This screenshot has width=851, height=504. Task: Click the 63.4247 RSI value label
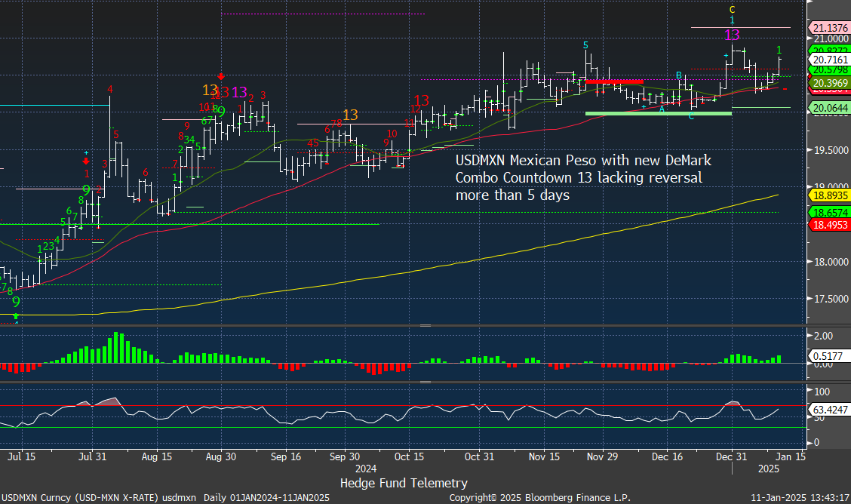(x=828, y=411)
